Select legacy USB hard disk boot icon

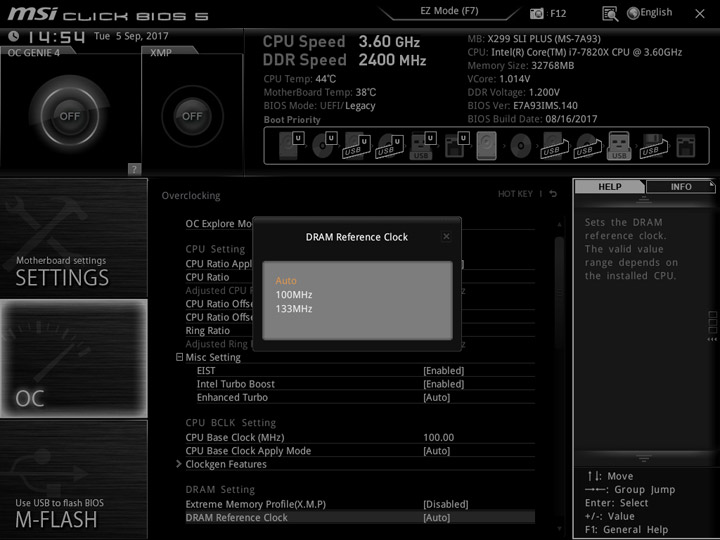[x=554, y=146]
